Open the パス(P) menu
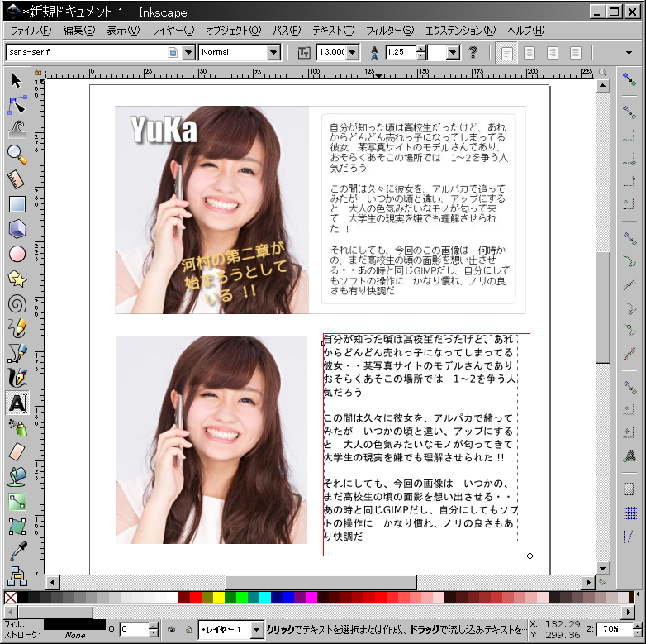Screen dimensions: 646x644 pyautogui.click(x=287, y=31)
